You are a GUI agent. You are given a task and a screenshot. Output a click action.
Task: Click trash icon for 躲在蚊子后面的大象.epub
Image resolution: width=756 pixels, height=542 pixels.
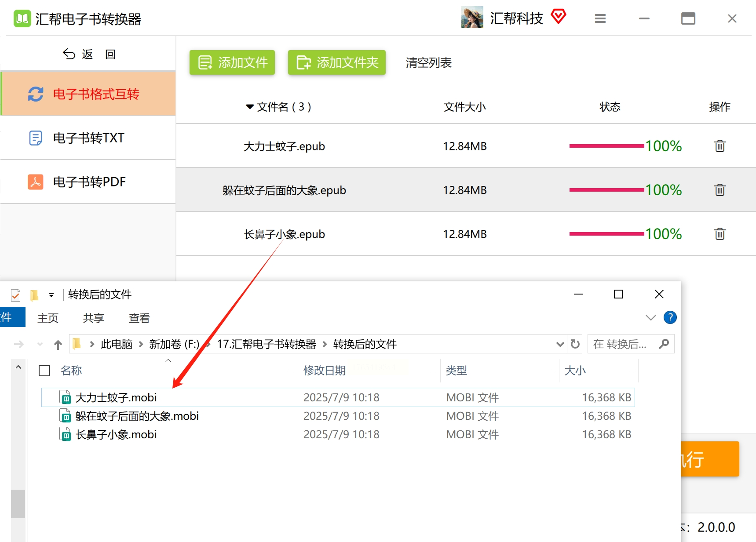point(719,190)
